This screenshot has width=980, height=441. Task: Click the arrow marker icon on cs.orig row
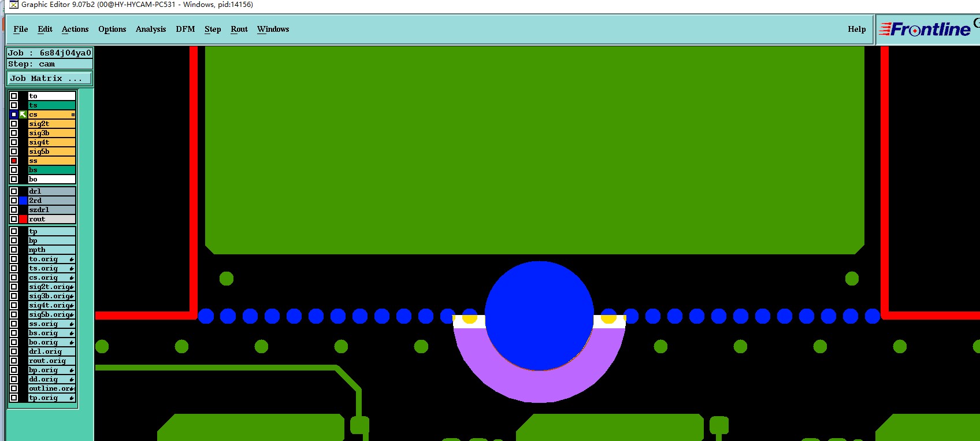click(72, 277)
